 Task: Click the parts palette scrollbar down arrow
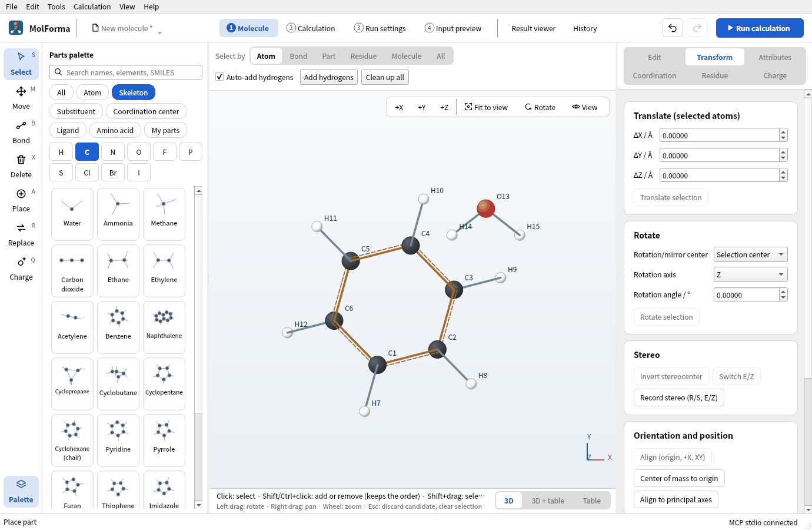[198, 505]
